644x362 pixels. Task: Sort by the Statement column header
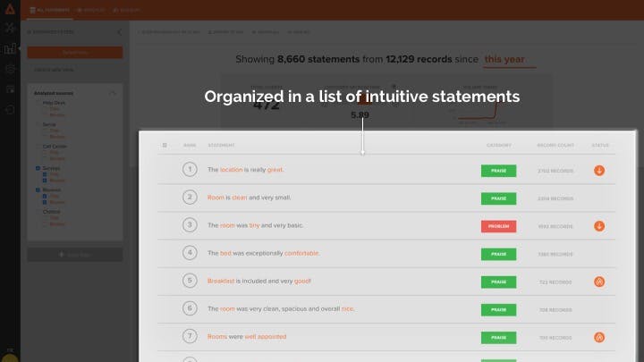[221, 146]
